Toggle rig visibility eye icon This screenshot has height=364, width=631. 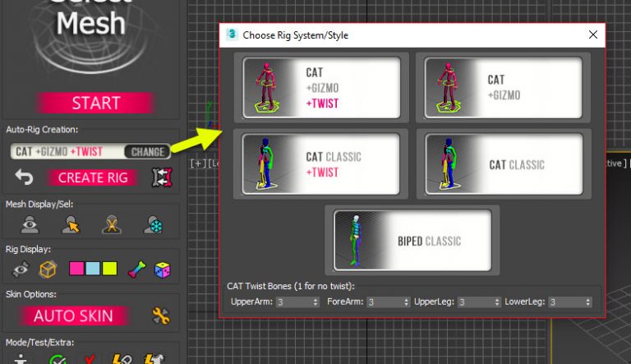coord(21,269)
